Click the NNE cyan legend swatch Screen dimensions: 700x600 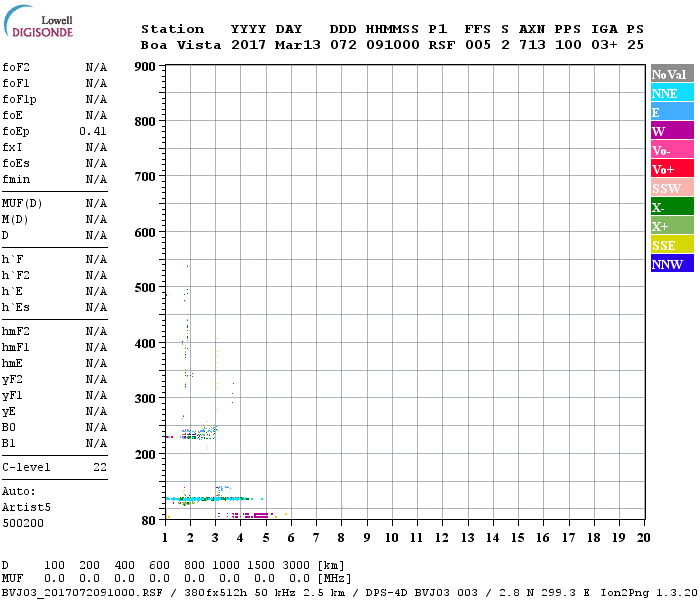pyautogui.click(x=671, y=93)
